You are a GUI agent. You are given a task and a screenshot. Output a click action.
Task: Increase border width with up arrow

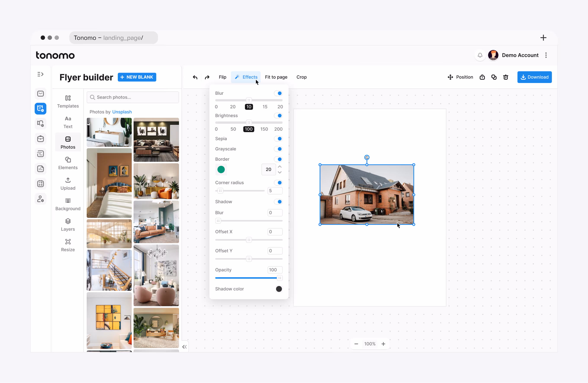(280, 167)
